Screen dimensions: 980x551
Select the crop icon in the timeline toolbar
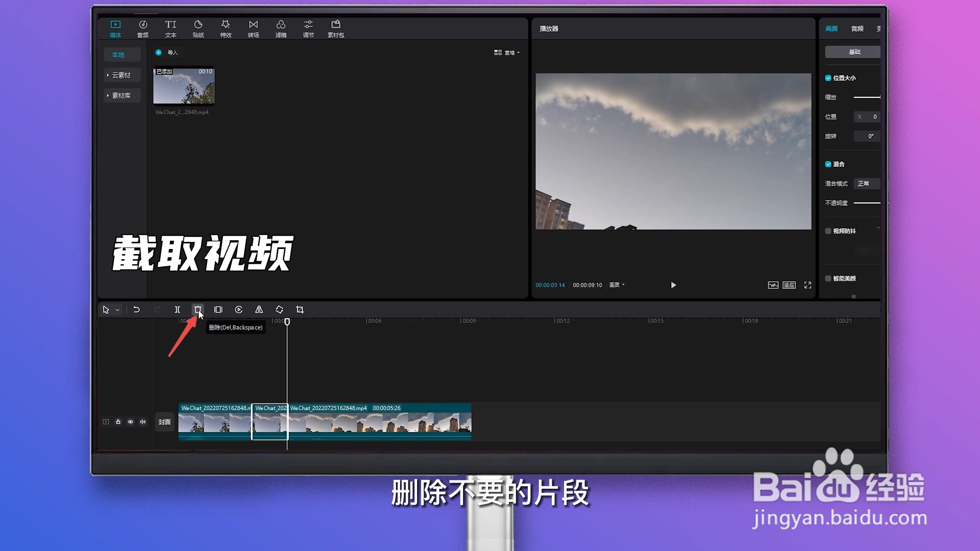click(300, 309)
